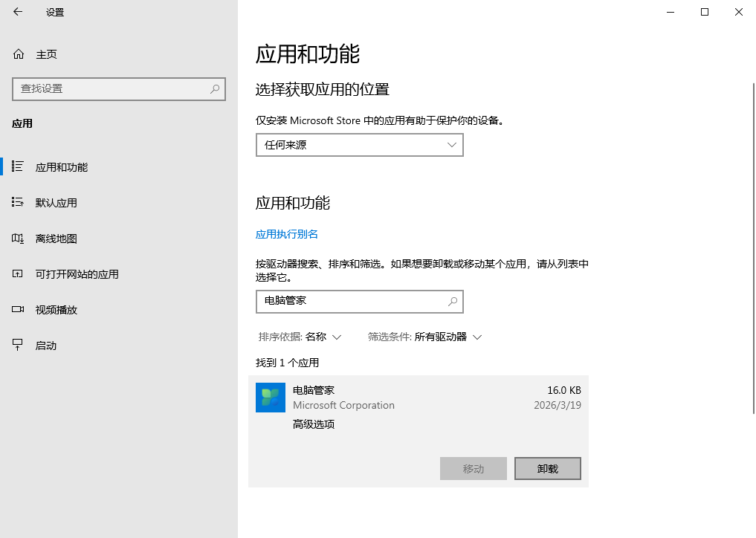Click the 电脑管家 app icon
Image resolution: width=756 pixels, height=538 pixels.
271,398
